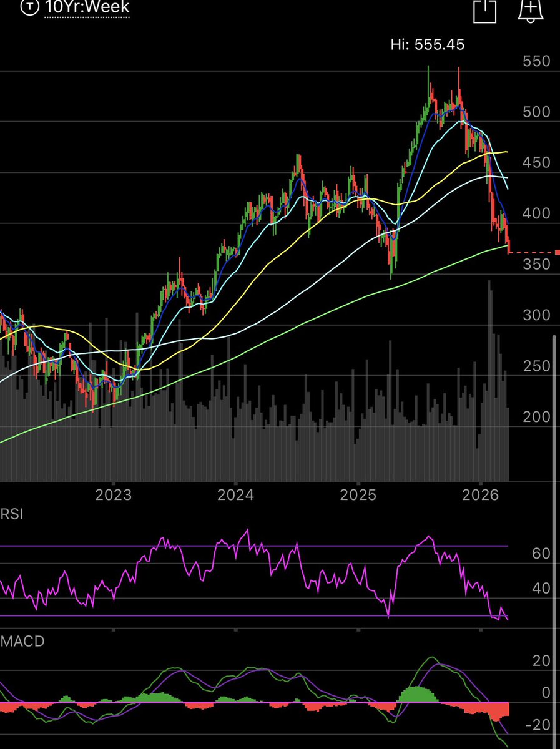560x749 pixels.
Task: Open the 10Yr:Week timeframe selector
Action: [87, 8]
